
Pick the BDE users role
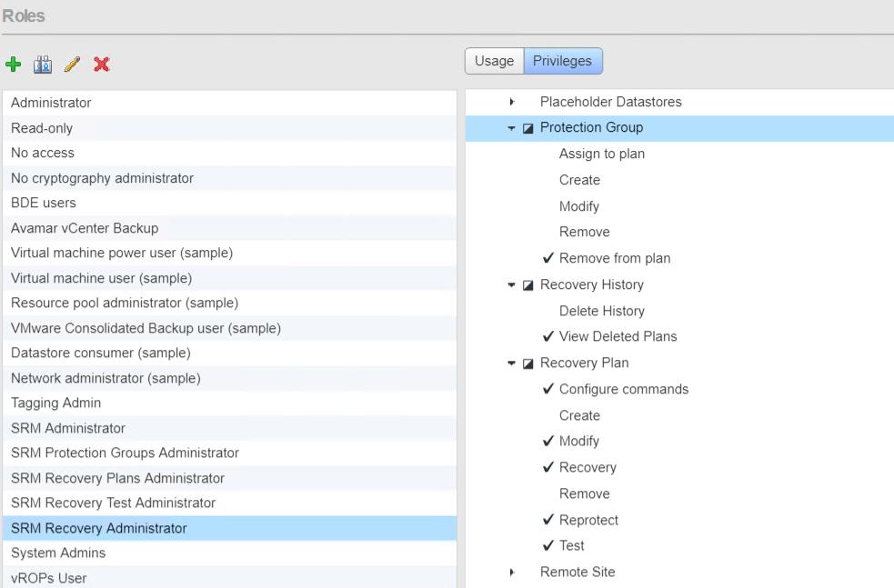click(x=230, y=204)
